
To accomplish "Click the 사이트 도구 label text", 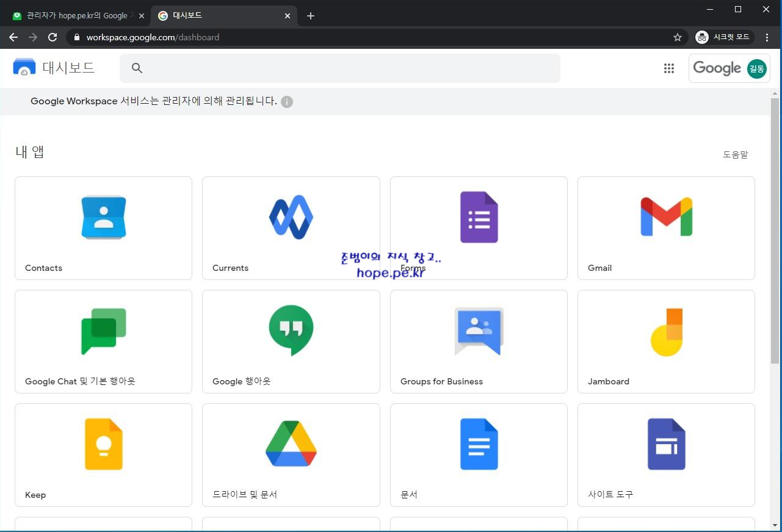I will [x=610, y=495].
